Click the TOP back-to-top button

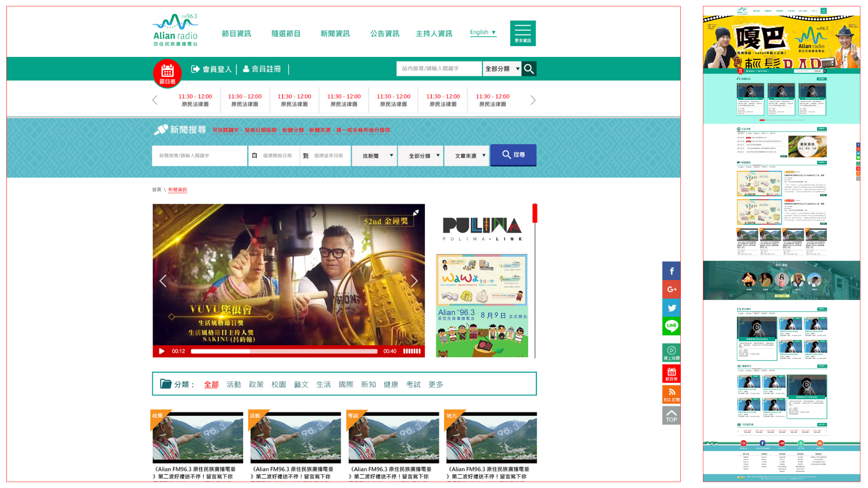(x=671, y=415)
